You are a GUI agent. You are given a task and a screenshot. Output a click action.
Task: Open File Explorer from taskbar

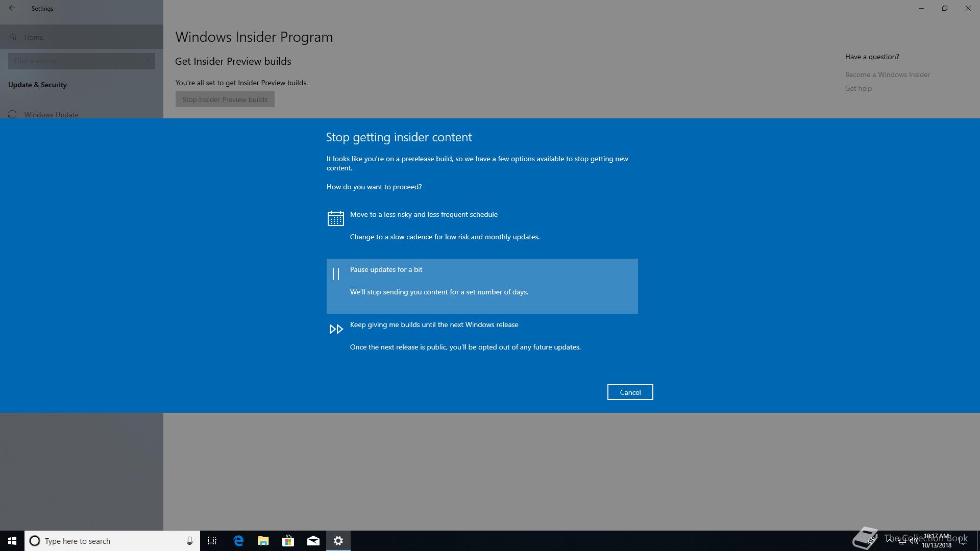(x=263, y=541)
